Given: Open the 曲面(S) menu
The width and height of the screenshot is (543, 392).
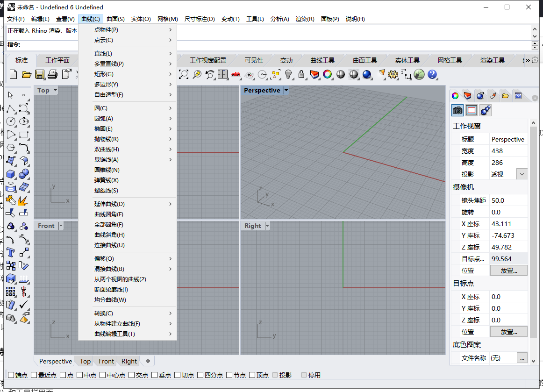Looking at the screenshot, I should 115,19.
